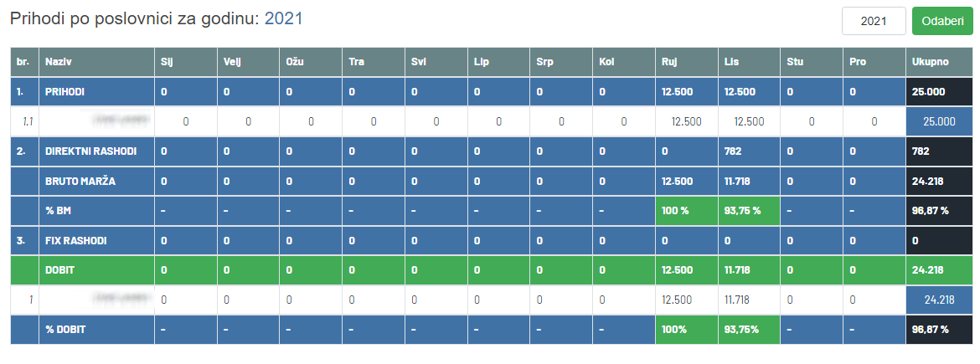This screenshot has height=364, width=980.
Task: Select the PRIHODI row label
Action: tap(64, 92)
